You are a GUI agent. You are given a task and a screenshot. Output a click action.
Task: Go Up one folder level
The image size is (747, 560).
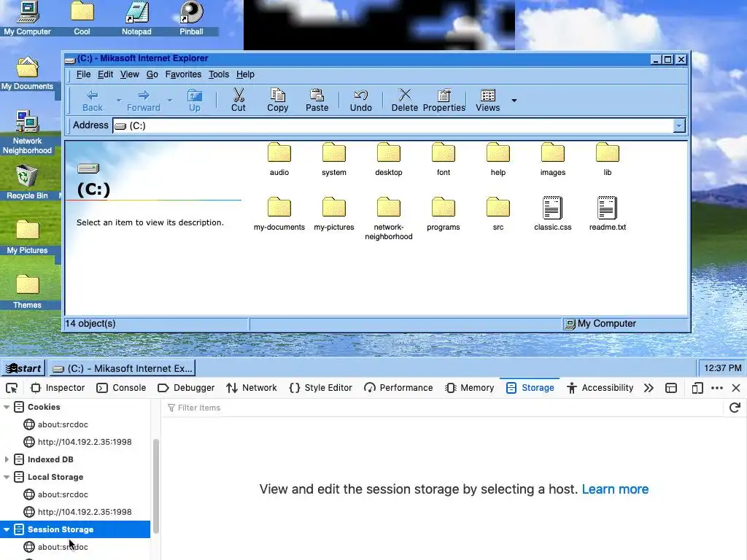(x=194, y=101)
